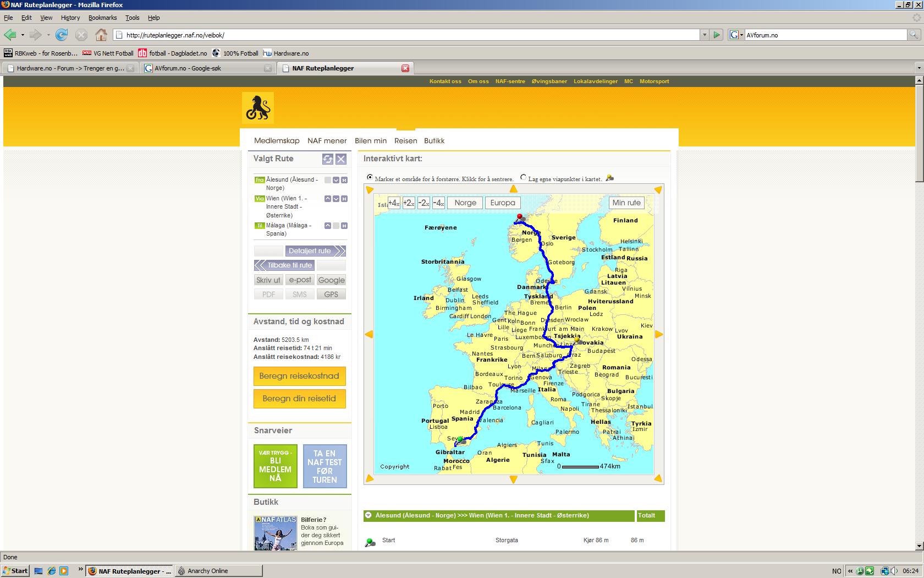
Task: Click the Skriv ut button
Action: pyautogui.click(x=268, y=280)
